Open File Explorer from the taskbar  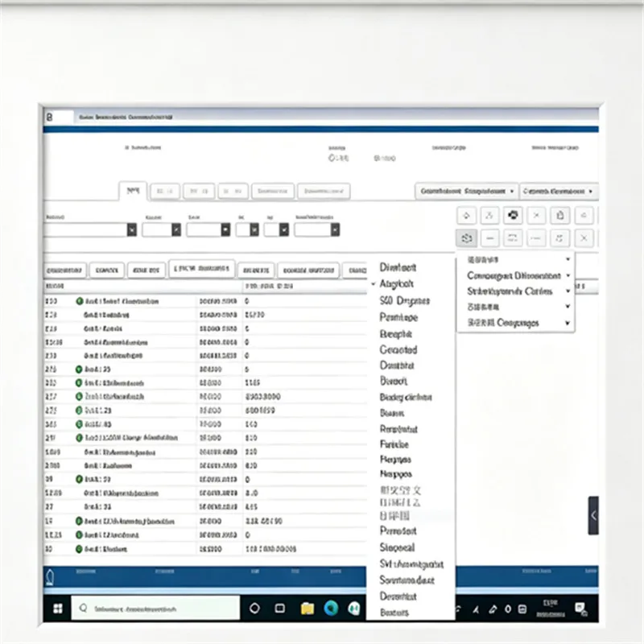tap(308, 609)
